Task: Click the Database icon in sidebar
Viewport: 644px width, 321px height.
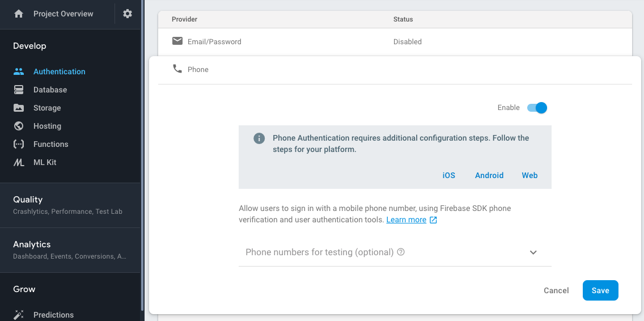Action: coord(19,90)
